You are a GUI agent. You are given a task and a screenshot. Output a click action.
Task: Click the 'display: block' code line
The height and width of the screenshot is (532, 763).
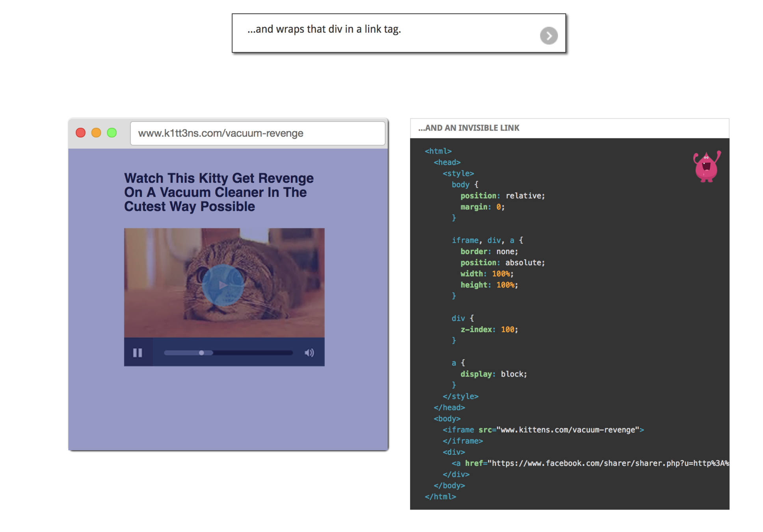tap(493, 374)
